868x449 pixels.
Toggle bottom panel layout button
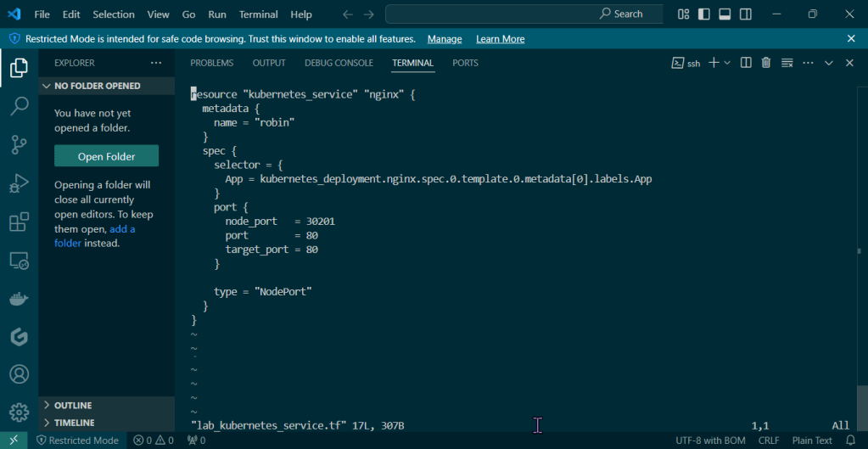coord(725,14)
